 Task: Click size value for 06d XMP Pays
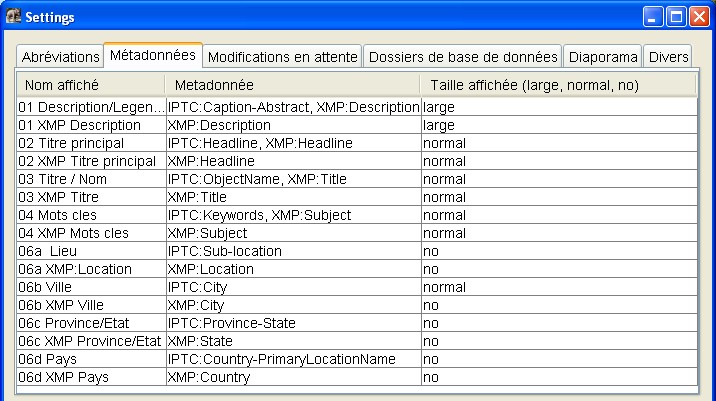(559, 377)
